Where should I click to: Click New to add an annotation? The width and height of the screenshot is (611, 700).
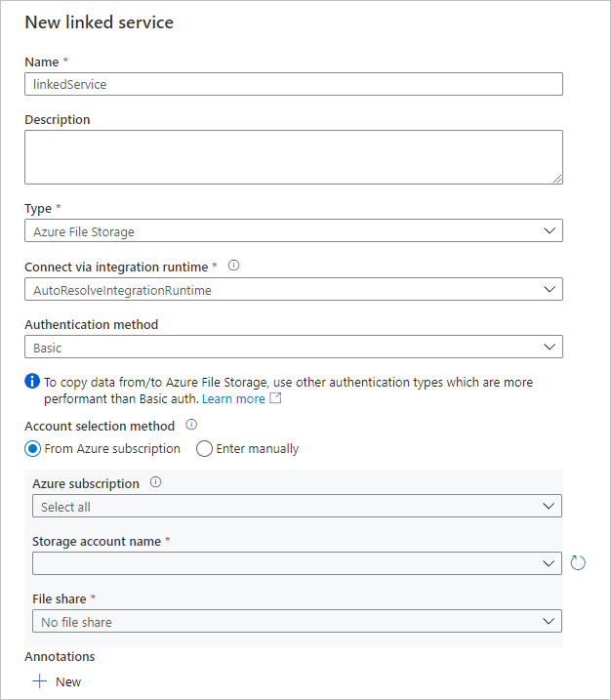[68, 681]
